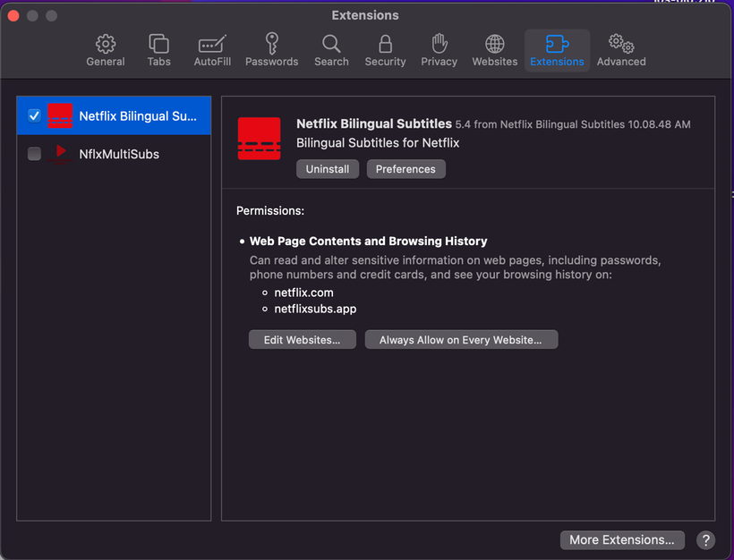Open More Extensions...
This screenshot has height=560, width=734.
click(x=621, y=540)
